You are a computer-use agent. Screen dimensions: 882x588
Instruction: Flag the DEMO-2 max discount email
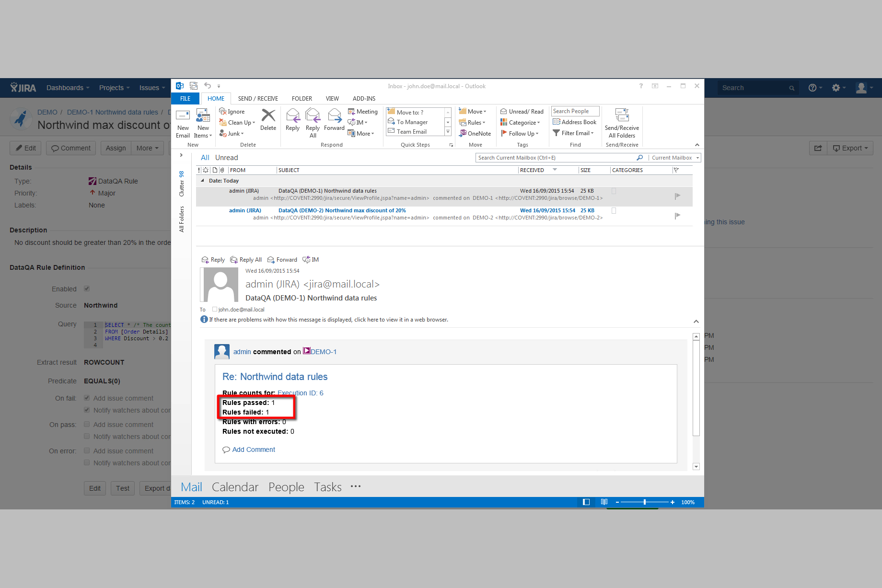677,216
